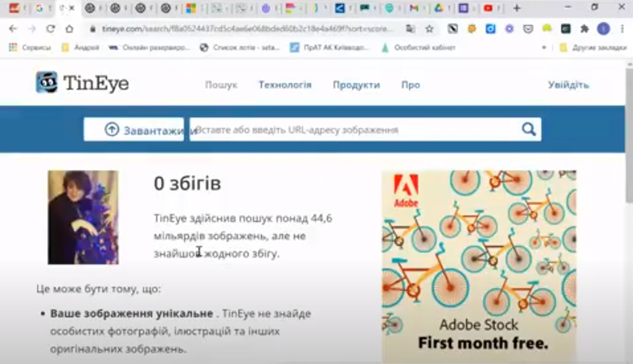Open the purple circle extension icon
This screenshot has height=364, width=633.
pyautogui.click(x=510, y=28)
